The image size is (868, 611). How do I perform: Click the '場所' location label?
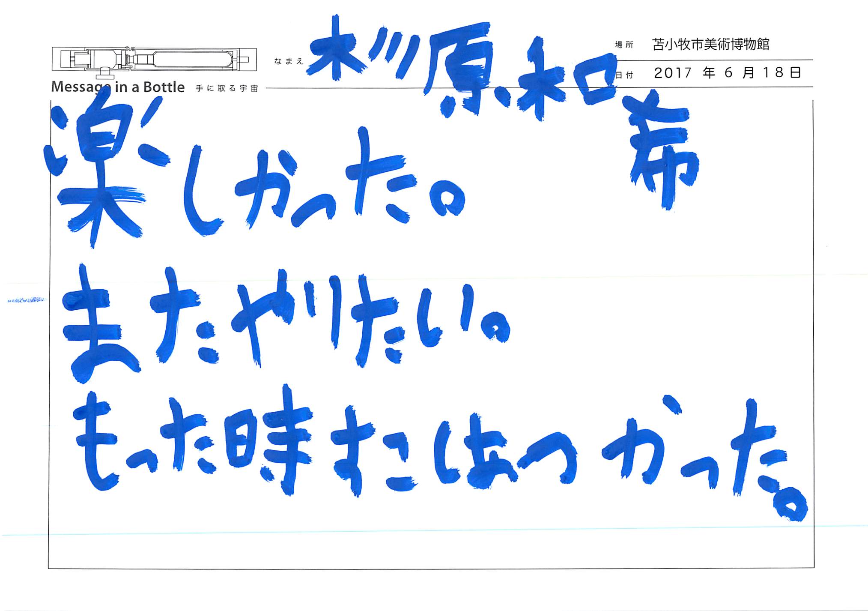[624, 45]
